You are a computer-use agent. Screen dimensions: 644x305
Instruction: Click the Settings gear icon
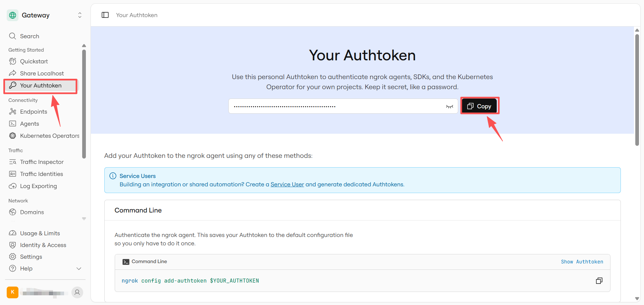click(13, 257)
